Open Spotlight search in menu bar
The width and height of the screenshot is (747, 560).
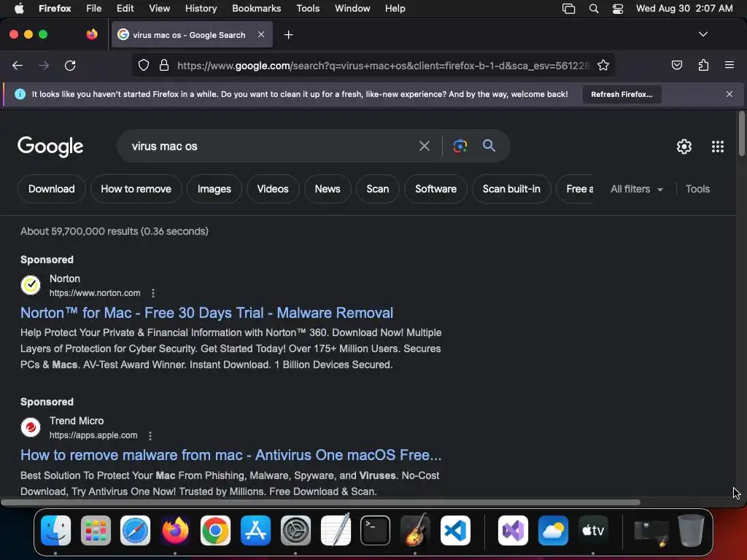(594, 9)
